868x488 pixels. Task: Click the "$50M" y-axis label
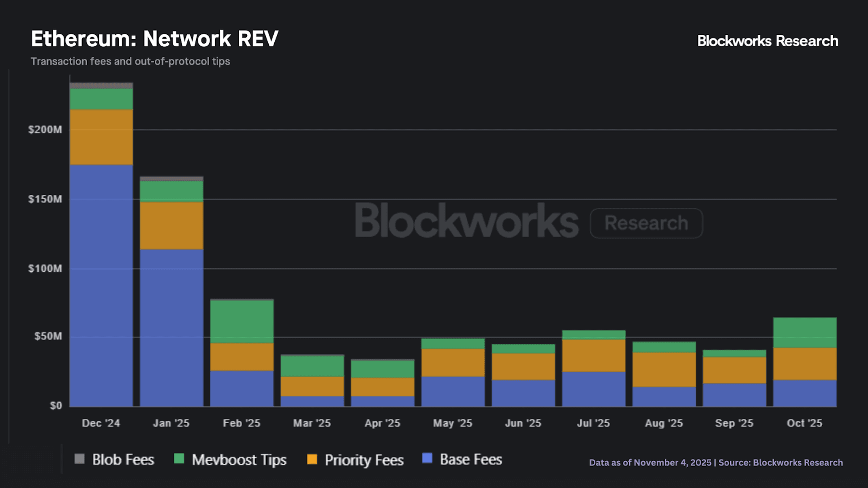[x=48, y=336]
